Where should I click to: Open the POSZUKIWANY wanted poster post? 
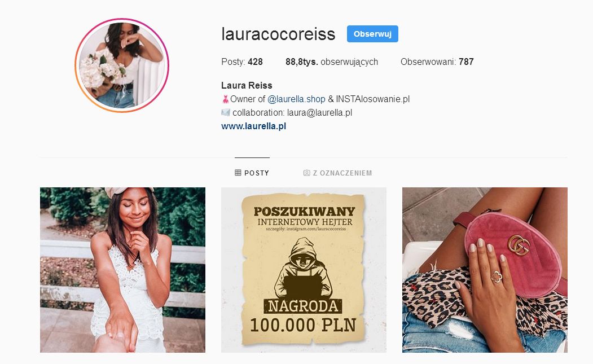click(x=304, y=270)
